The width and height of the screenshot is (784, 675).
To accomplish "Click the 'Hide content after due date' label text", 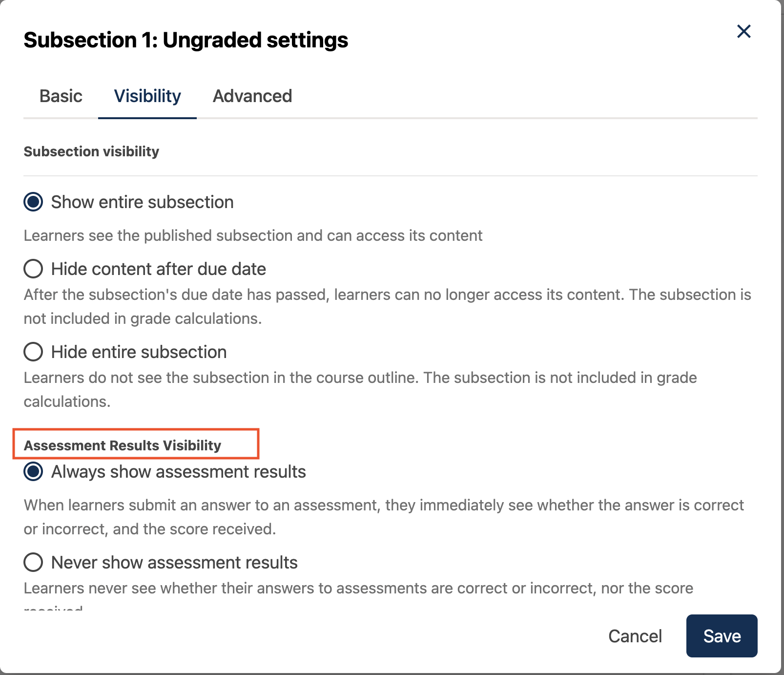I will [x=159, y=269].
